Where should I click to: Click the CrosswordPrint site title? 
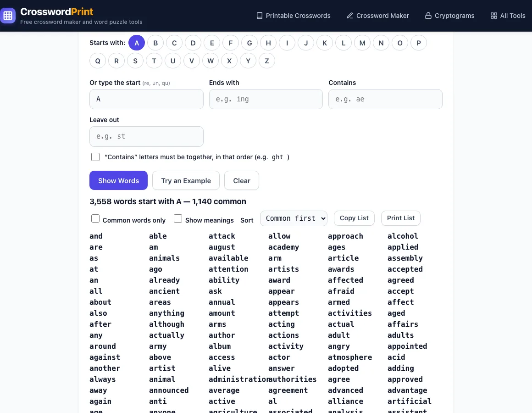pos(57,11)
